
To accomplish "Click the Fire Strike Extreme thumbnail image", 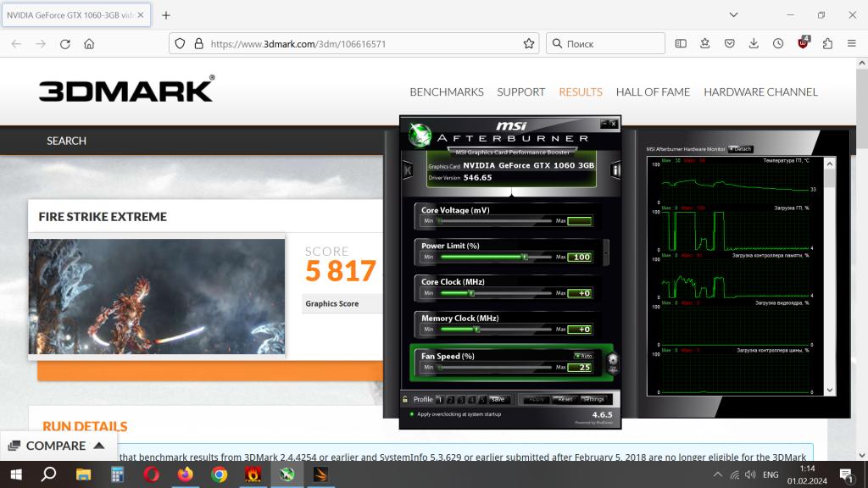I will click(x=157, y=297).
